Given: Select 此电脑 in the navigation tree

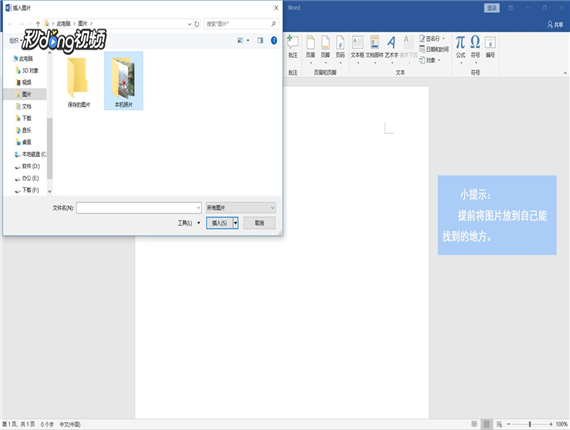Looking at the screenshot, I should point(26,58).
